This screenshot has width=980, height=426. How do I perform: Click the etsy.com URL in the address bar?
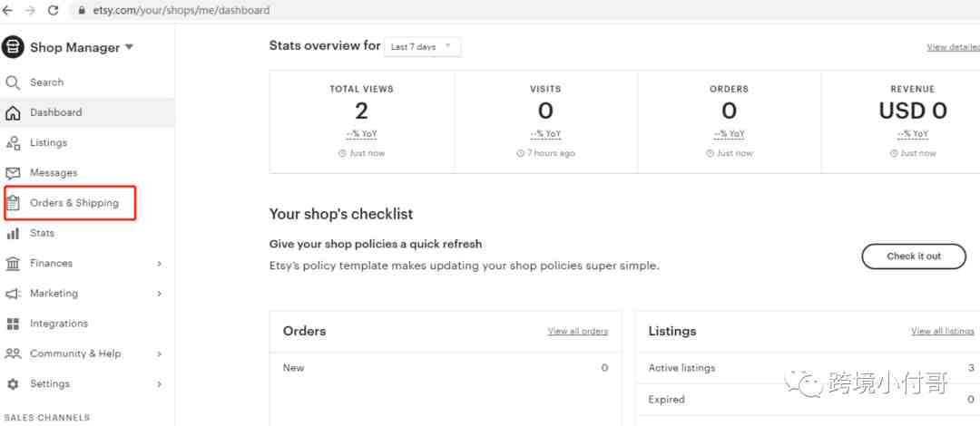[x=181, y=11]
